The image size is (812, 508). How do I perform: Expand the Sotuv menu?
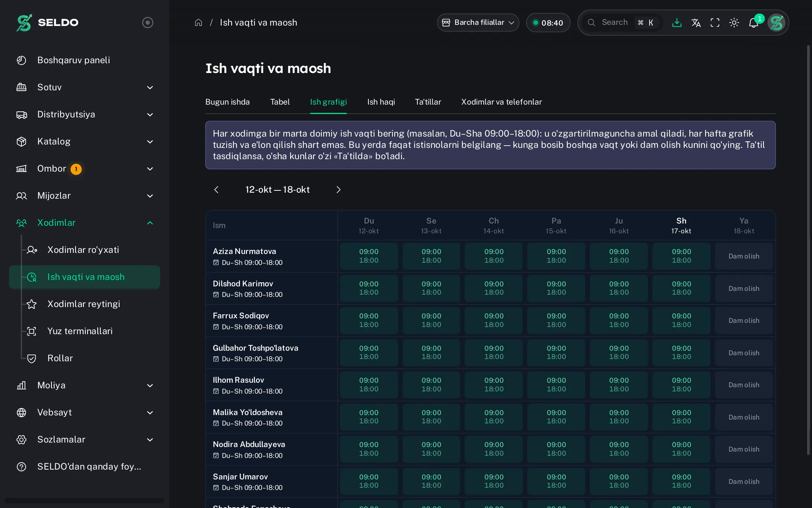(85, 87)
